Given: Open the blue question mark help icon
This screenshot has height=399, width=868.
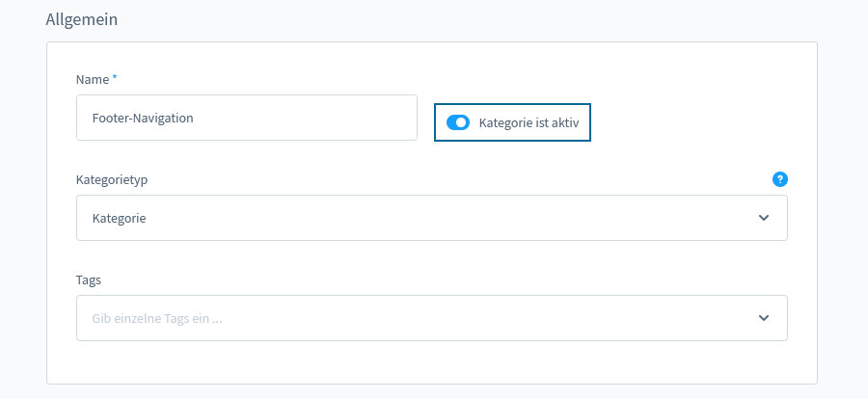Looking at the screenshot, I should 780,179.
